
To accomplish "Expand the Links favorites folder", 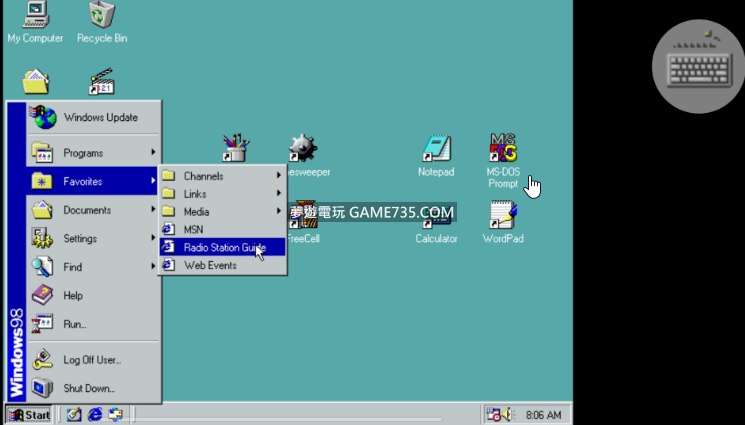I will [222, 194].
